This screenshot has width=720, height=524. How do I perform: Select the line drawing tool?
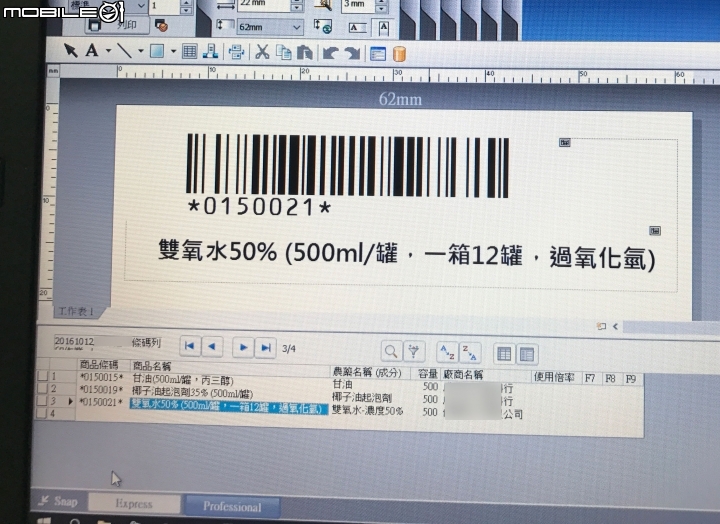coord(124,51)
